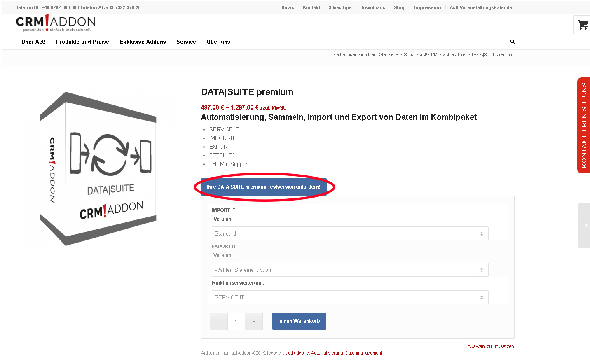This screenshot has width=590, height=364.
Task: Click the News link in top bar
Action: pos(288,7)
